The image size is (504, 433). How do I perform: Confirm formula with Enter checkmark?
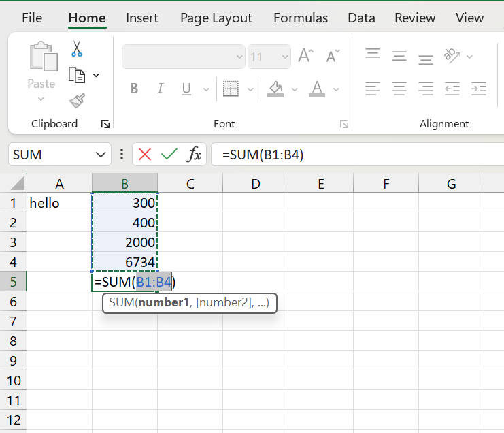[169, 155]
